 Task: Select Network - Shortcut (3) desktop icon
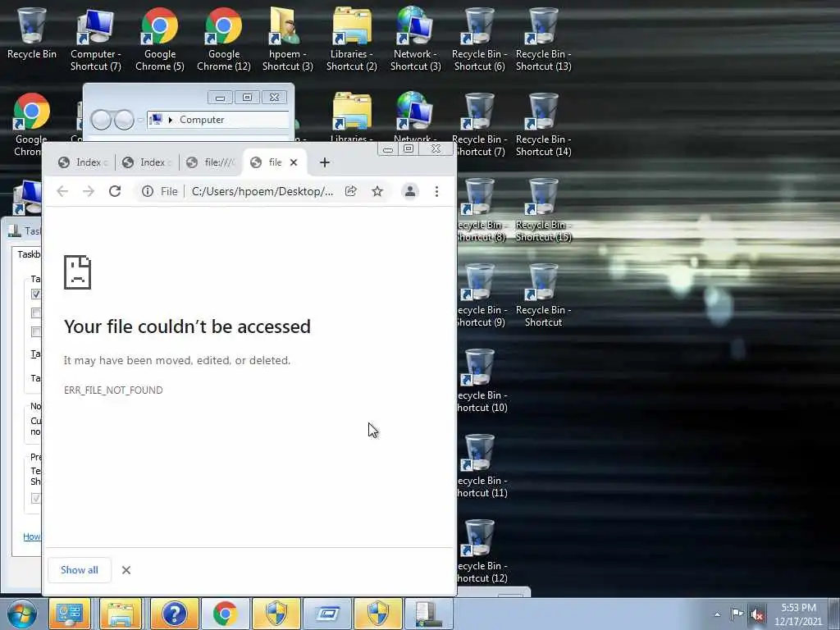(x=416, y=39)
